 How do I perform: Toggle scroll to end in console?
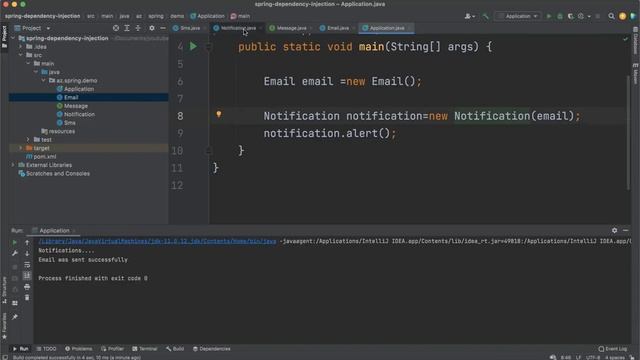(27, 276)
